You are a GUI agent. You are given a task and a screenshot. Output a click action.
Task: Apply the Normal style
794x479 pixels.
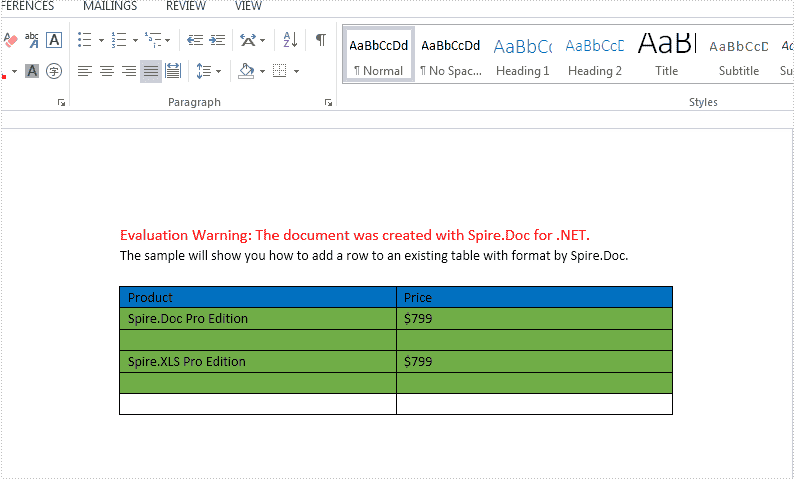tap(379, 55)
